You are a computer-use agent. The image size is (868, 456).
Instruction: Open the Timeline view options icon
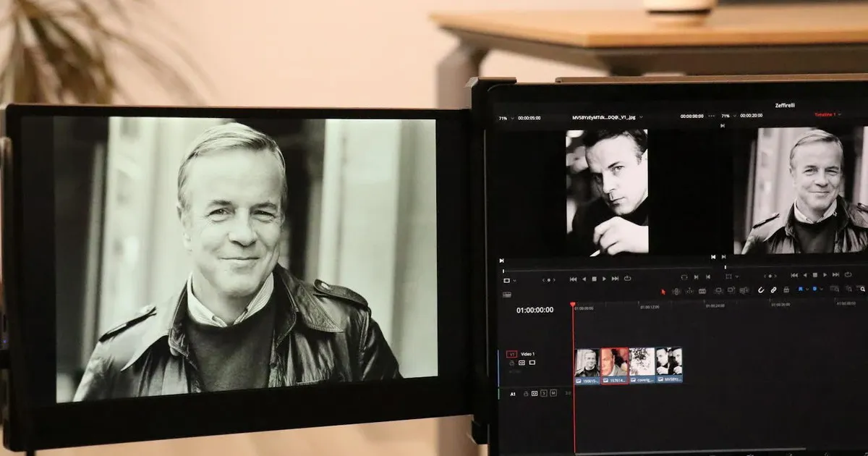click(506, 295)
